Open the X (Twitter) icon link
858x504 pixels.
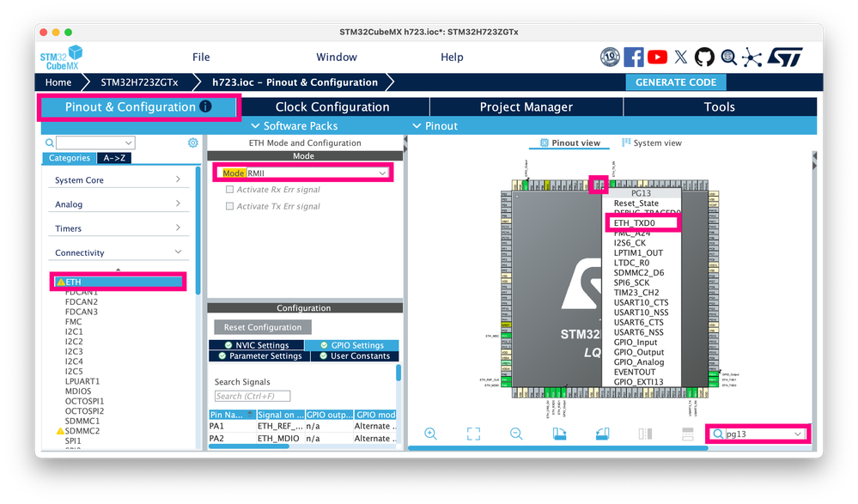[x=681, y=57]
